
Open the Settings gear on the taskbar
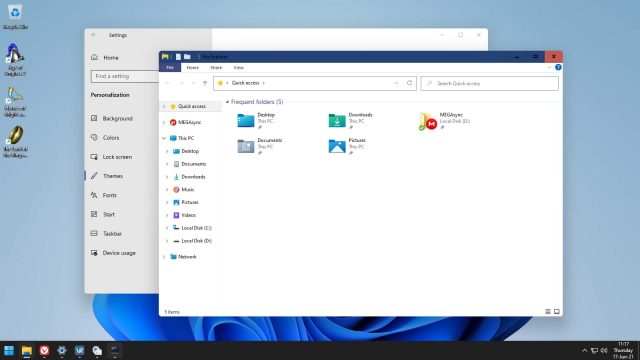62,351
